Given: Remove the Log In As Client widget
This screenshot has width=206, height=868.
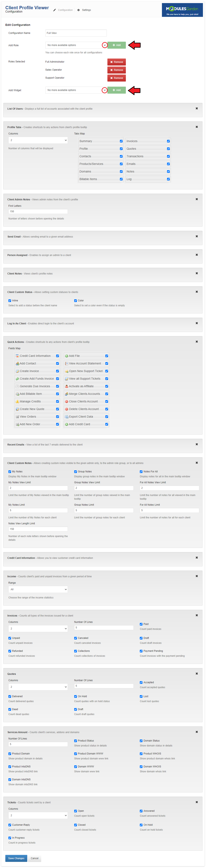Looking at the screenshot, I should click(197, 323).
